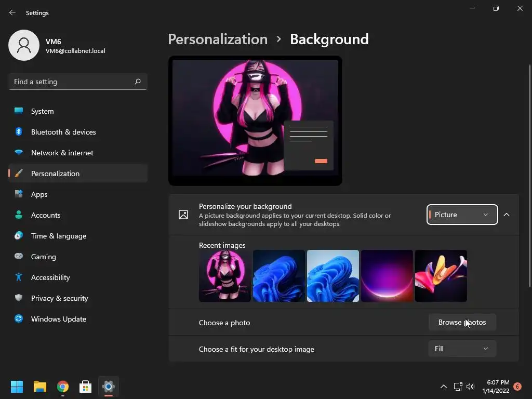Click the Network wifi icon

tap(19, 152)
